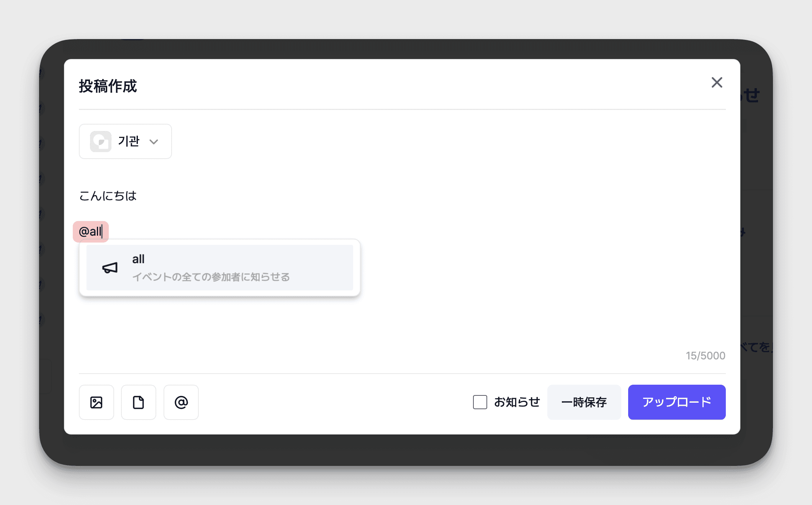Click the 投稿作成 dialog title
The image size is (812, 505).
point(108,86)
